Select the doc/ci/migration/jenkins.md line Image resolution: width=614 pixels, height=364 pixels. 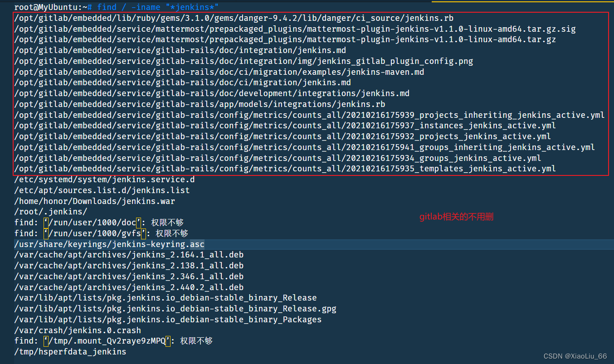(182, 83)
